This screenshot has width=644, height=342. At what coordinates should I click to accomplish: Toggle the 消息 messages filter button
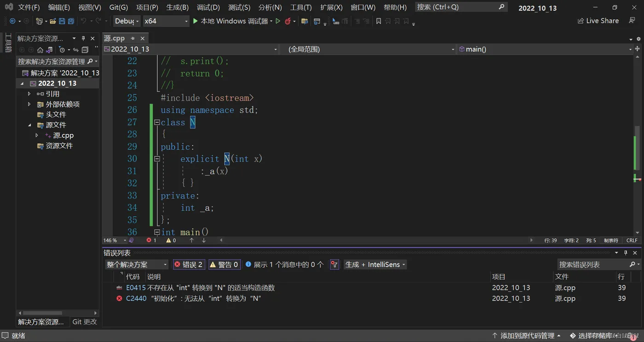click(284, 264)
